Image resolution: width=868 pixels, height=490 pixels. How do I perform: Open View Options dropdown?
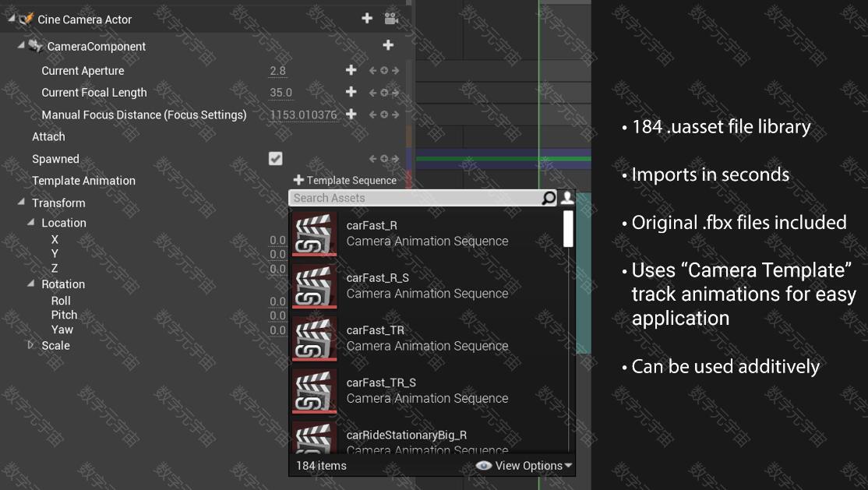524,466
